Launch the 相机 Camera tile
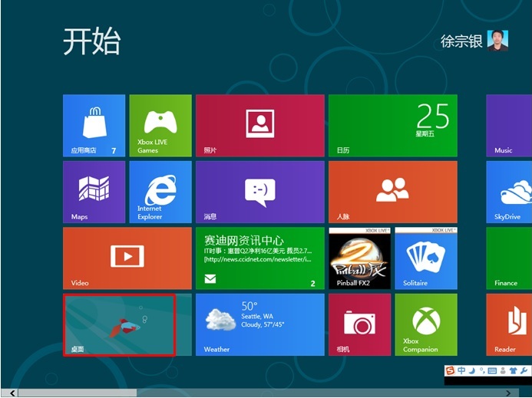The width and height of the screenshot is (532, 398). tap(359, 325)
